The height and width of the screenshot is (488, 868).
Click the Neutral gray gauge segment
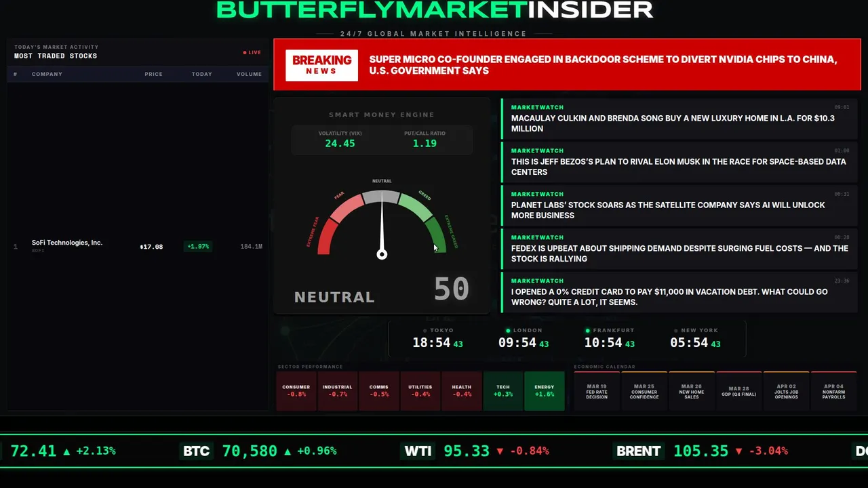(382, 197)
